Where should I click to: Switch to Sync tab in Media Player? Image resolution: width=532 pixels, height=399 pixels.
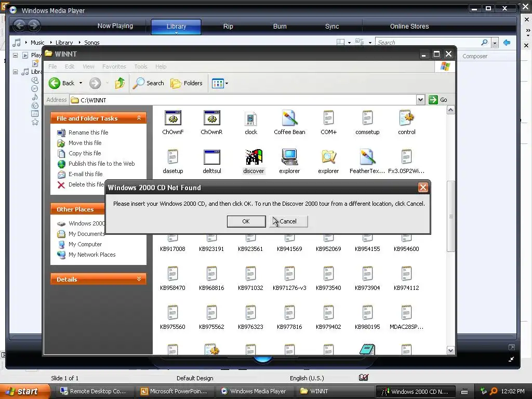[x=332, y=26]
